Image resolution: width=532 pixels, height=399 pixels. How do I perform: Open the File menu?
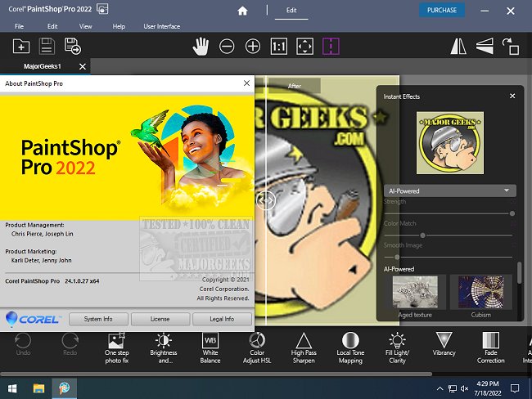click(19, 26)
